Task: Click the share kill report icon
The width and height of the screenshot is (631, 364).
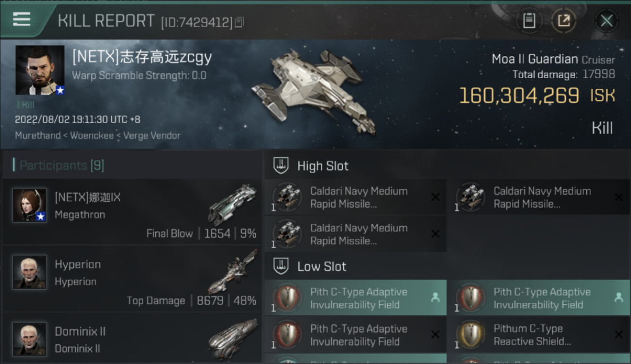Action: 564,21
